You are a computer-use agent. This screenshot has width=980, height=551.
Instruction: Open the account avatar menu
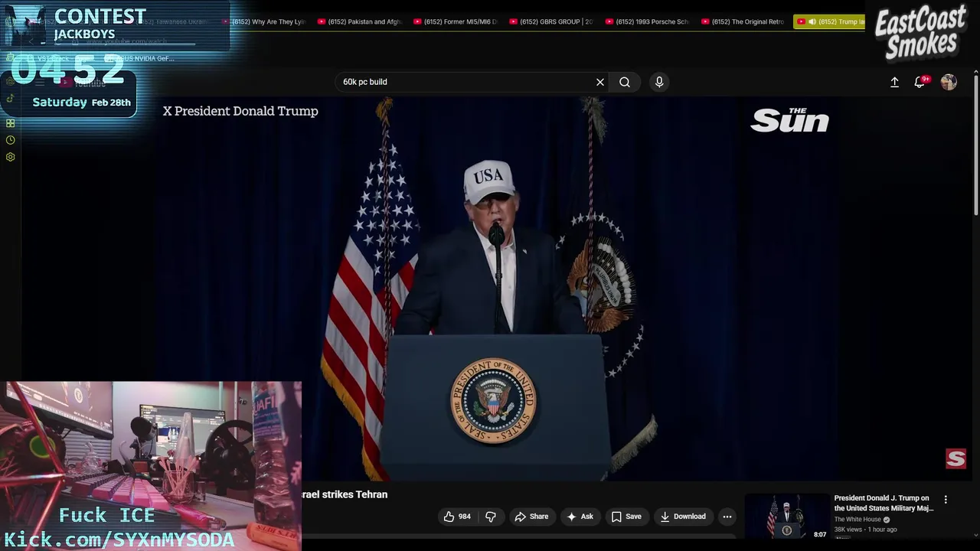pos(949,82)
